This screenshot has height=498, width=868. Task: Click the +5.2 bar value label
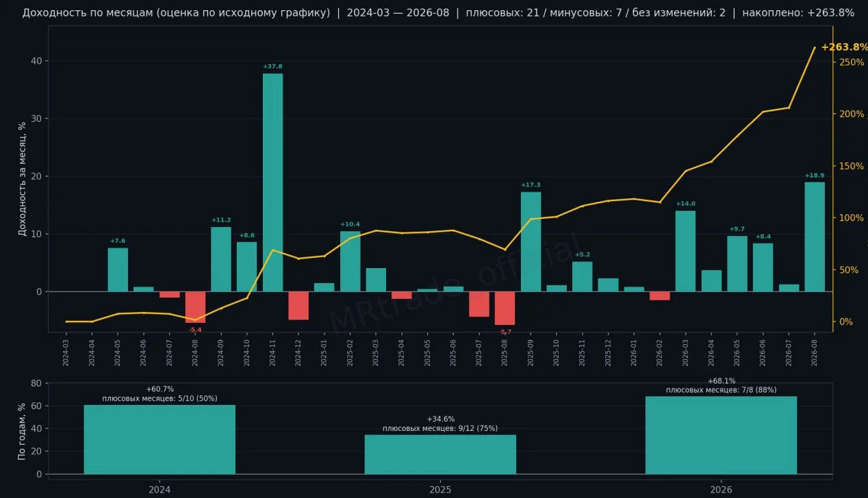[x=583, y=254]
